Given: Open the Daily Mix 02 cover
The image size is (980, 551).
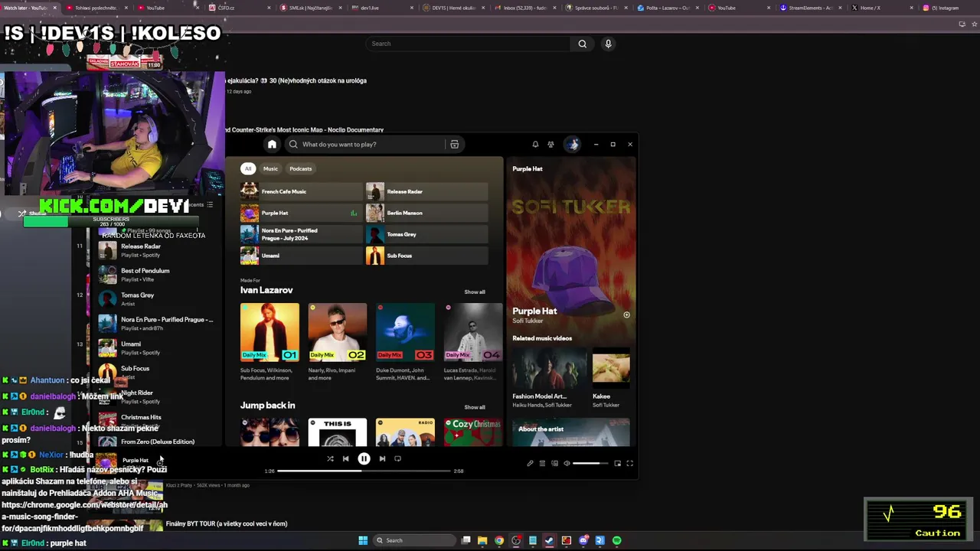Looking at the screenshot, I should click(x=338, y=331).
